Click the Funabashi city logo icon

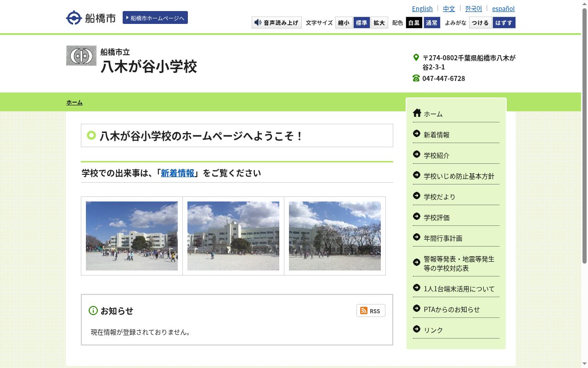(x=74, y=17)
